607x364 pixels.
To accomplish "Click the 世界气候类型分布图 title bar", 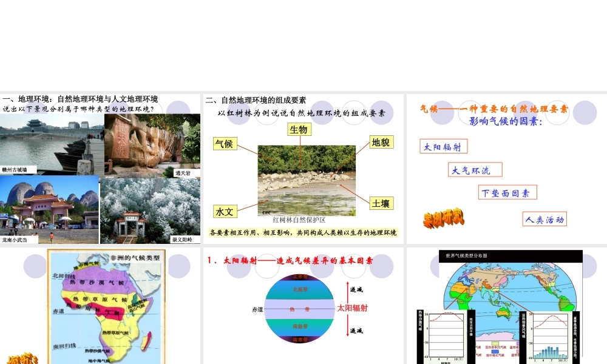I will [x=467, y=255].
